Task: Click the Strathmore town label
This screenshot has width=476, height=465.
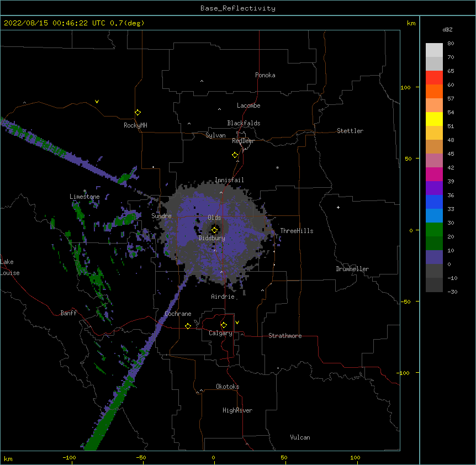Action: pos(285,336)
